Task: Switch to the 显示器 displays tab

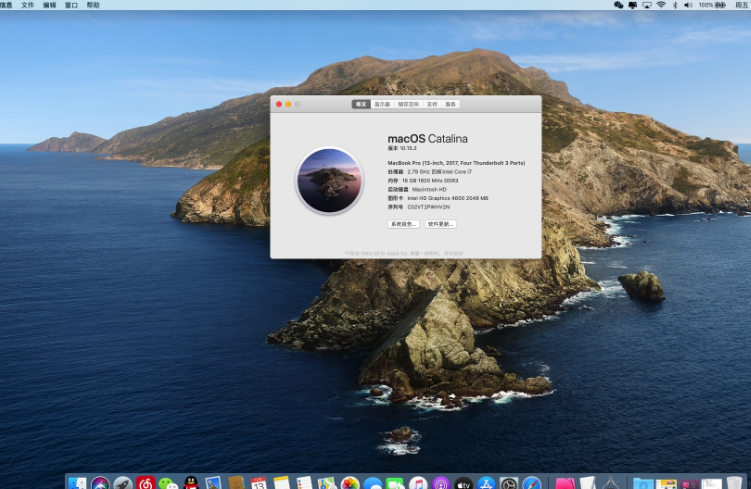Action: tap(382, 104)
